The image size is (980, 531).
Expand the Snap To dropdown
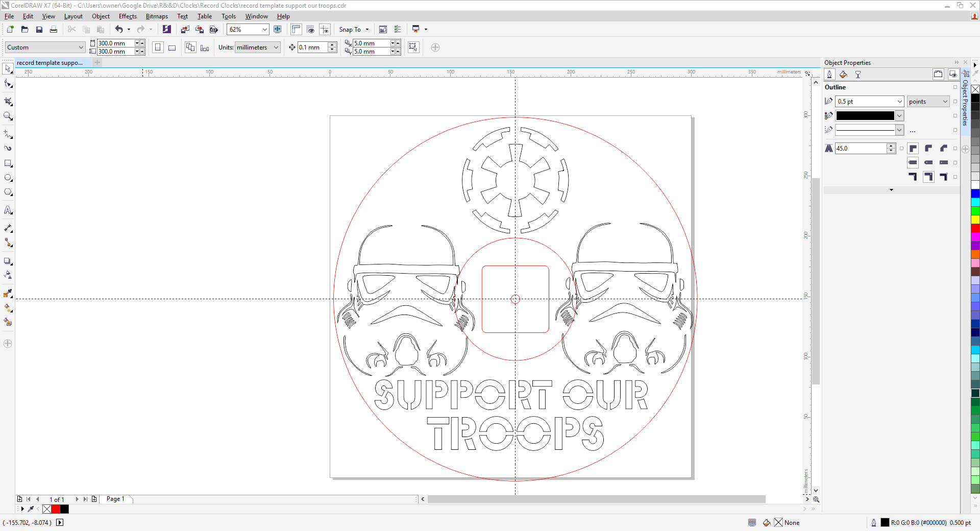pos(367,30)
